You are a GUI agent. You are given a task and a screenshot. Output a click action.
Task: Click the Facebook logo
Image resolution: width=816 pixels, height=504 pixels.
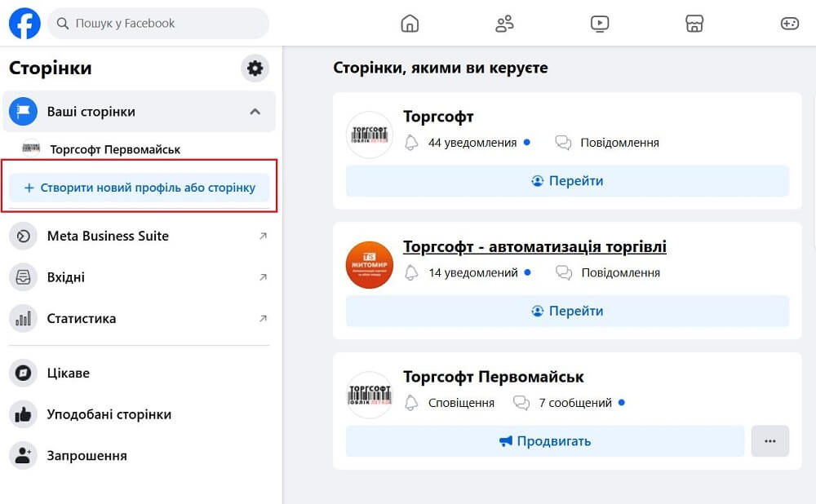click(x=24, y=23)
